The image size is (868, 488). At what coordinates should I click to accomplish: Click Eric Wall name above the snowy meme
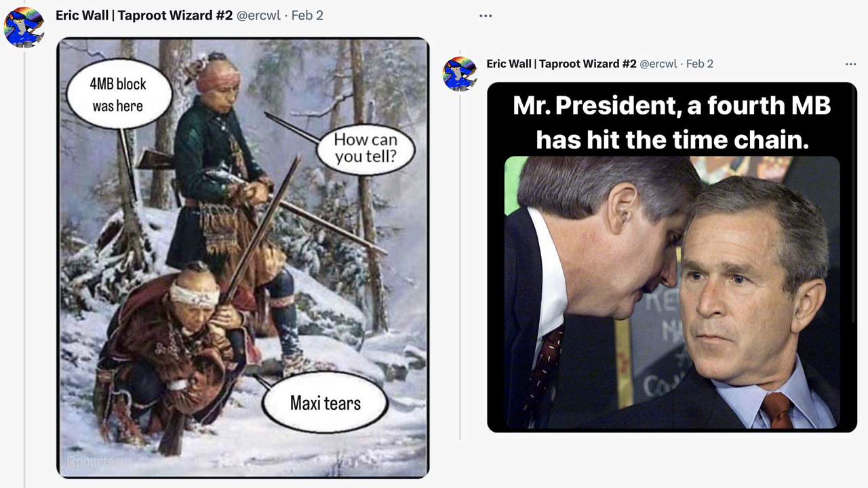click(144, 15)
